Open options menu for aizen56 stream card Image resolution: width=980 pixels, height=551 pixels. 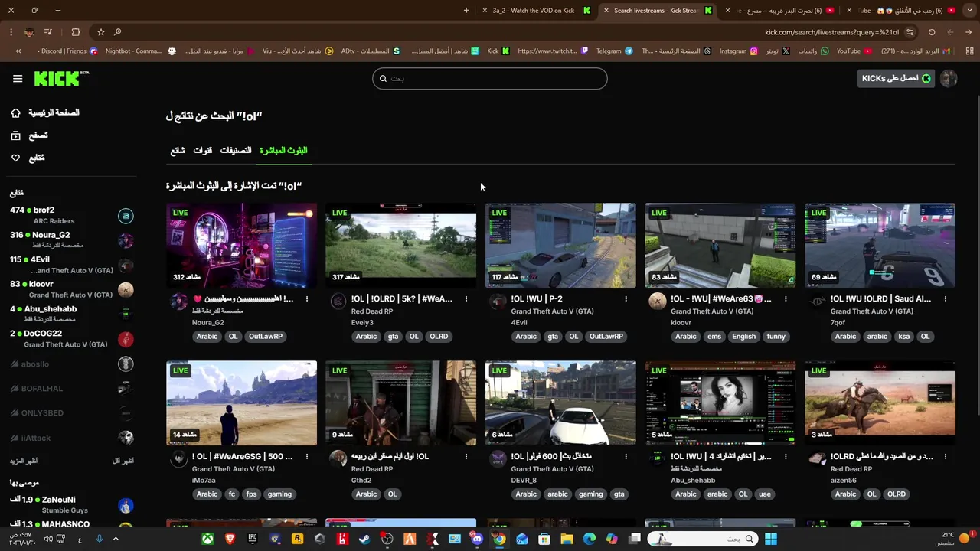(x=946, y=456)
